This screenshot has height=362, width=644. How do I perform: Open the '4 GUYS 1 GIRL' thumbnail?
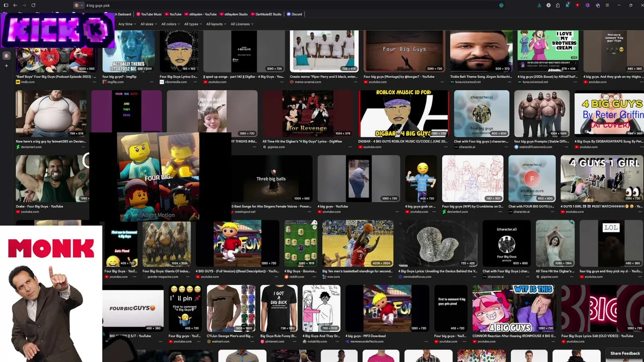click(x=602, y=178)
